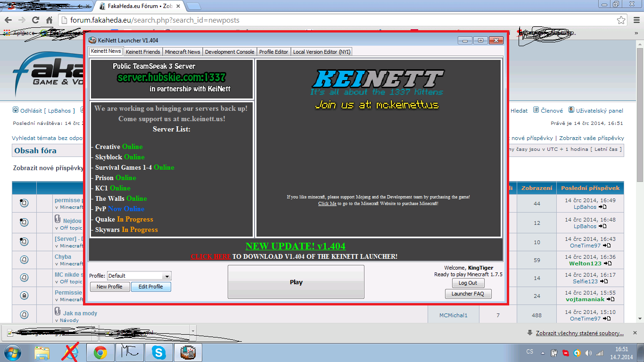Click the red CLICK HERE download link
Screen dimensions: 644x362
pyautogui.click(x=210, y=257)
